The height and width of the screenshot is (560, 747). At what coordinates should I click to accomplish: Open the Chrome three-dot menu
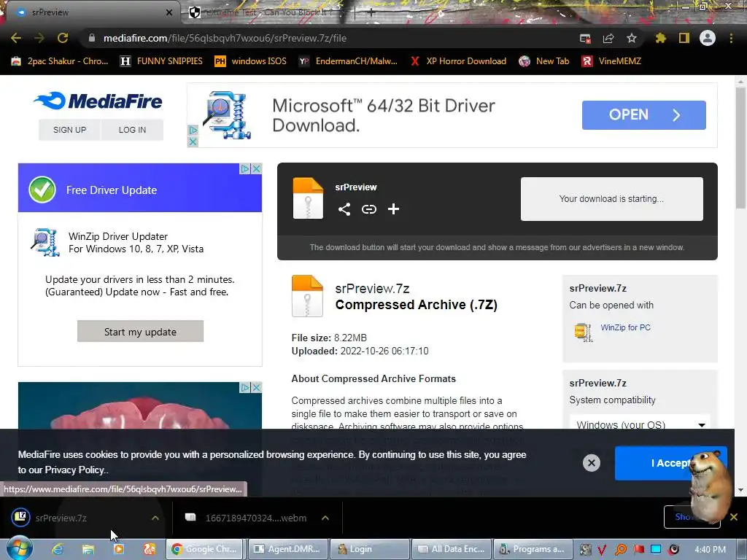(x=731, y=38)
